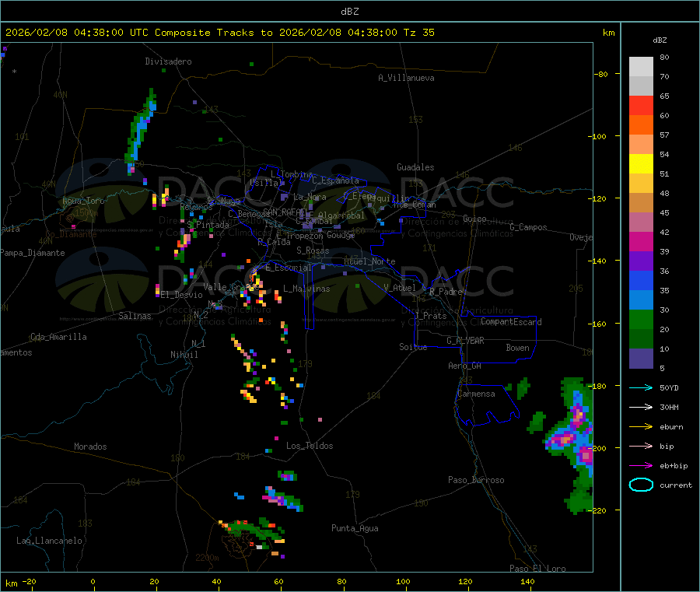The width and height of the screenshot is (700, 592).
Task: Click the 'Carmensa' map label
Action: (x=476, y=394)
